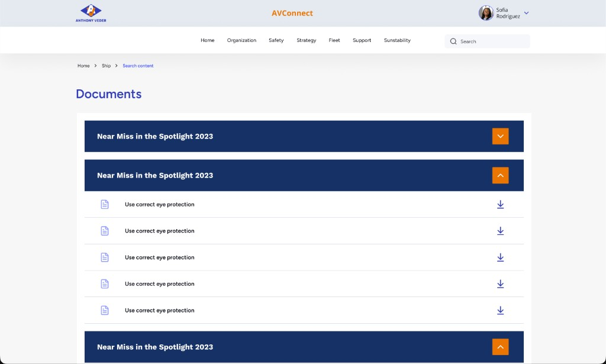Open the Sunstability menu

(x=397, y=40)
